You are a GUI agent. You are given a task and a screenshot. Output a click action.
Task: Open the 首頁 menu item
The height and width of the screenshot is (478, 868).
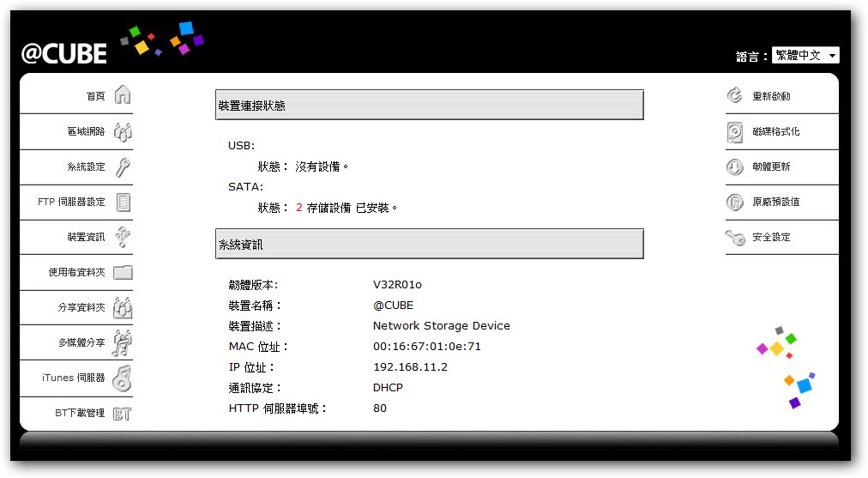coord(95,96)
